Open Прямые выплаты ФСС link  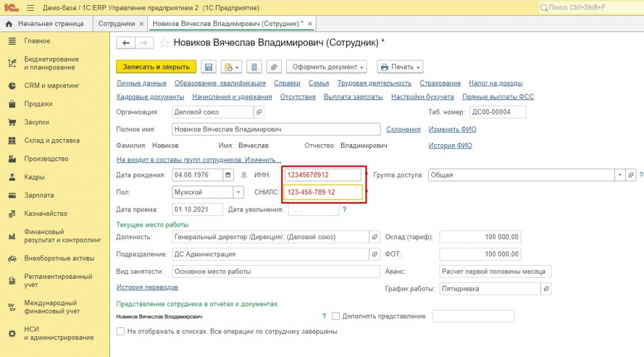click(498, 97)
